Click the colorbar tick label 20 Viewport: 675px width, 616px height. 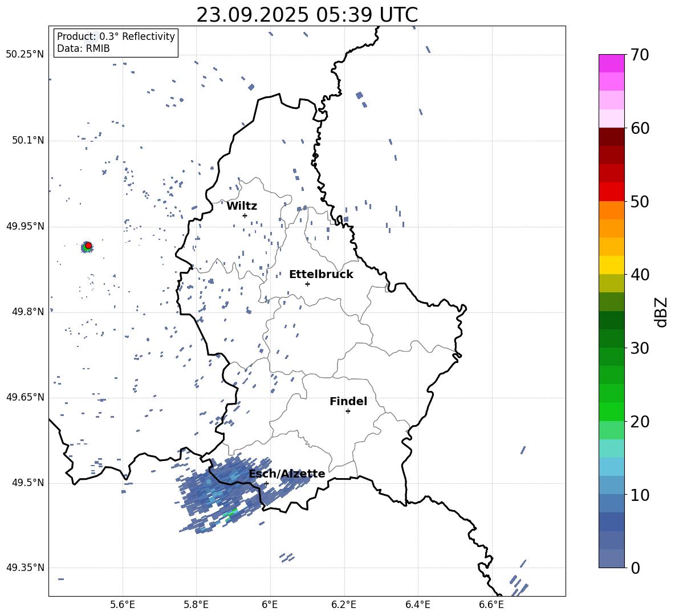tap(640, 422)
